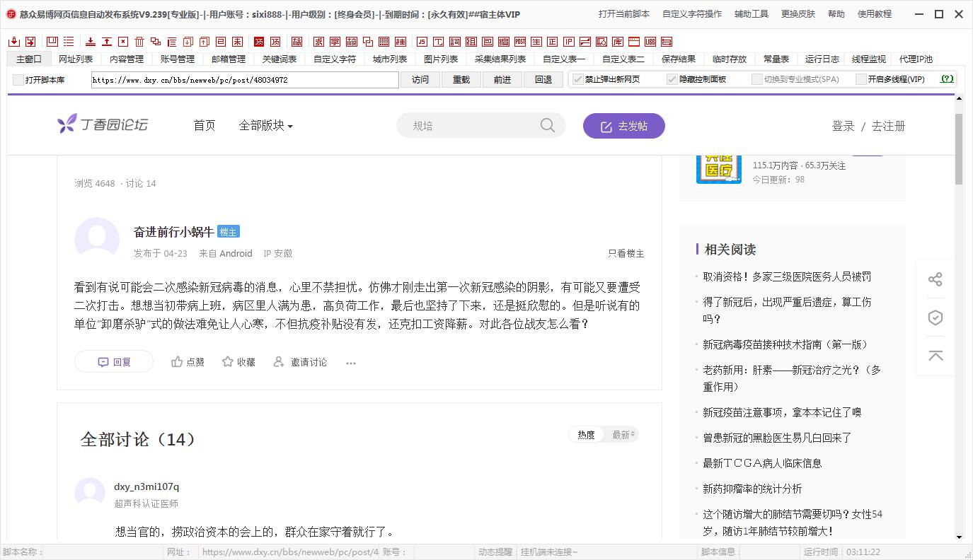This screenshot has height=560, width=973.
Task: Click the 词 keyword toolbar icon
Action: coord(454,42)
